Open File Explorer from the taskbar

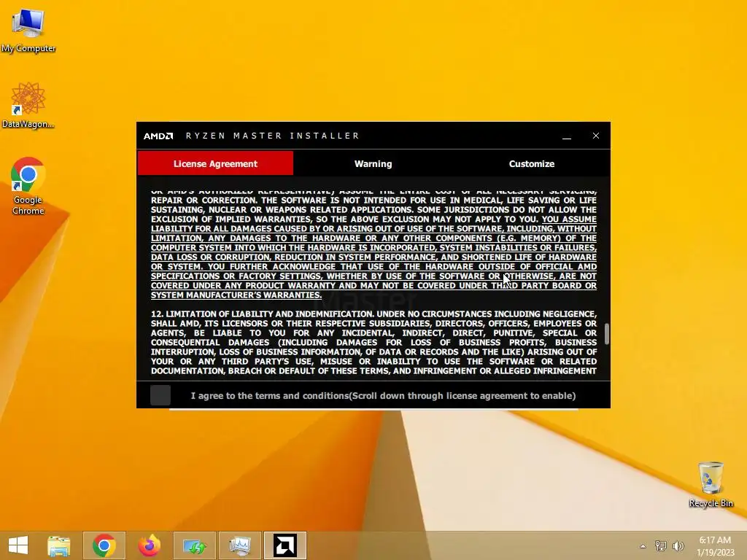click(59, 545)
